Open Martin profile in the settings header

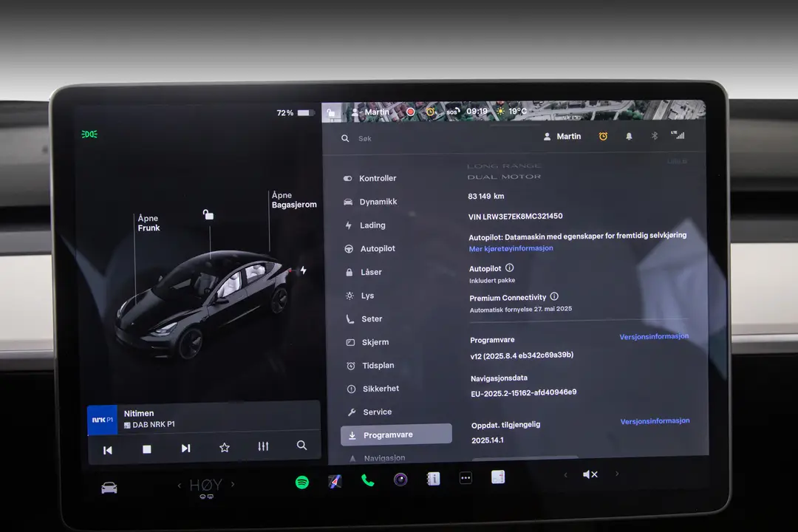(x=562, y=137)
